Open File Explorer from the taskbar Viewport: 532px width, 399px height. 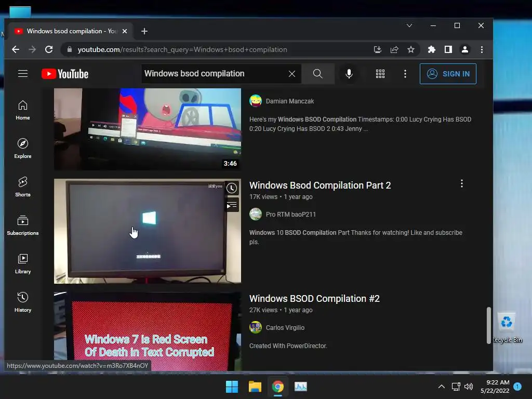[255, 387]
